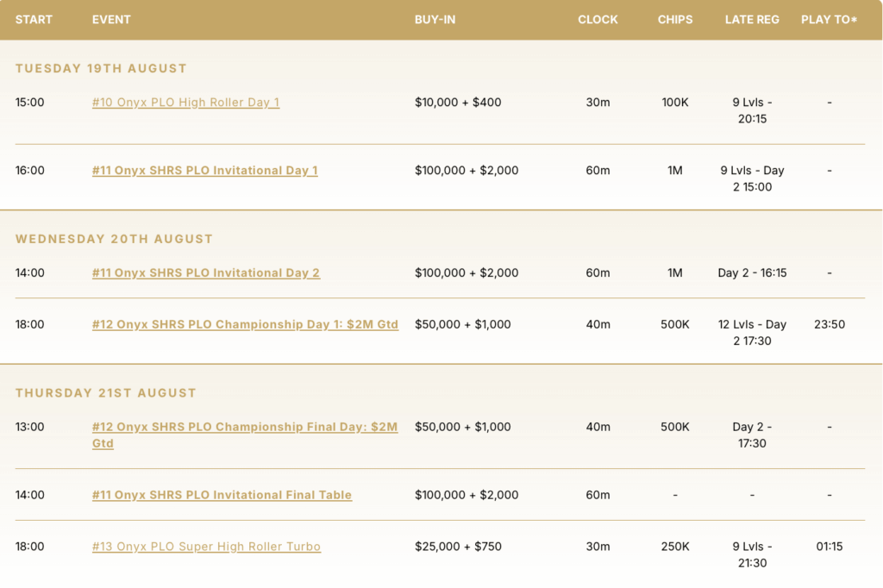Viewport: 883px width, 588px height.
Task: Click the CHIPS column header
Action: [x=674, y=20]
